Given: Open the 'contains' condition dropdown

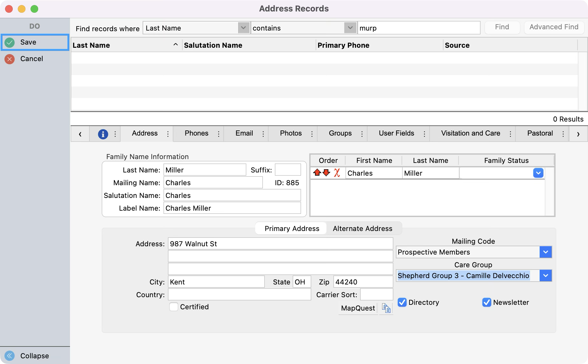Looking at the screenshot, I should [x=350, y=28].
